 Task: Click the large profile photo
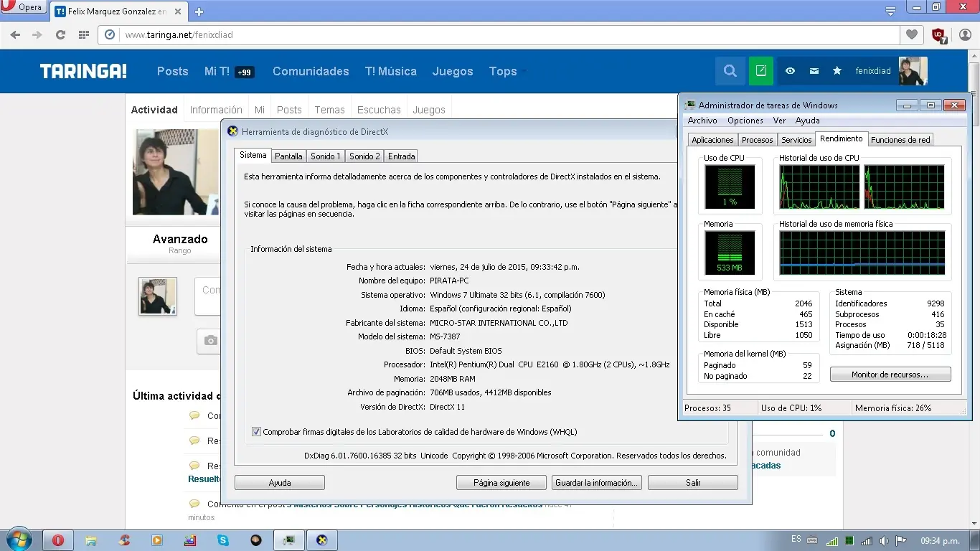pos(175,172)
